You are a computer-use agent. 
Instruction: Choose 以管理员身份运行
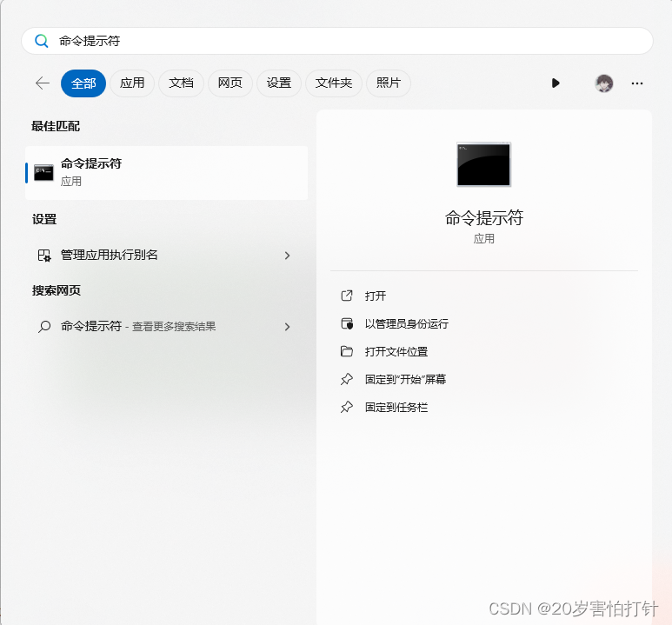click(x=407, y=324)
